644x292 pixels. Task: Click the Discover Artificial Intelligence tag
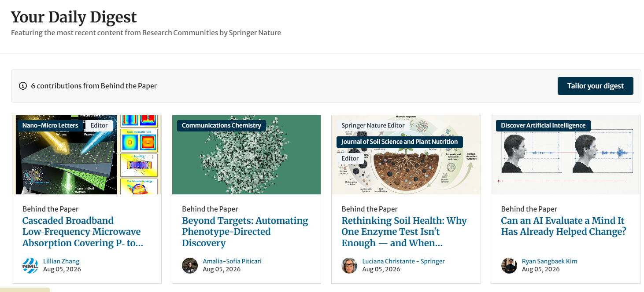[x=543, y=125]
